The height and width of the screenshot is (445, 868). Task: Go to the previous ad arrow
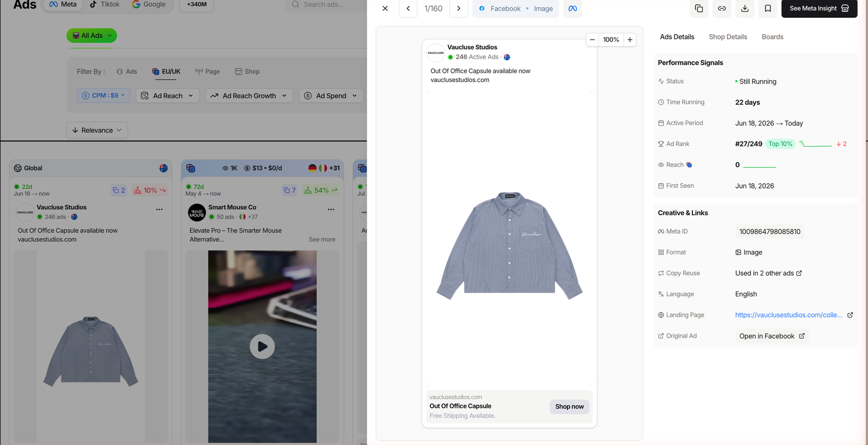408,9
